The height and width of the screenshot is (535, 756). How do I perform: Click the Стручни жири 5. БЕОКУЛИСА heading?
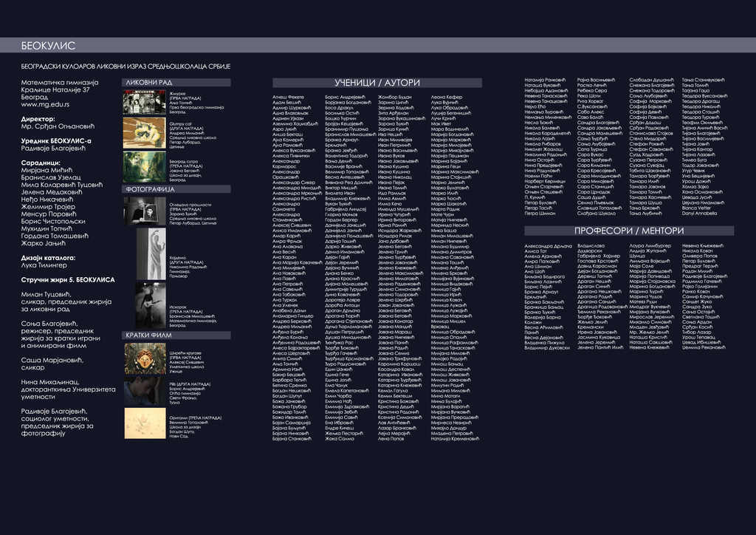(68, 280)
